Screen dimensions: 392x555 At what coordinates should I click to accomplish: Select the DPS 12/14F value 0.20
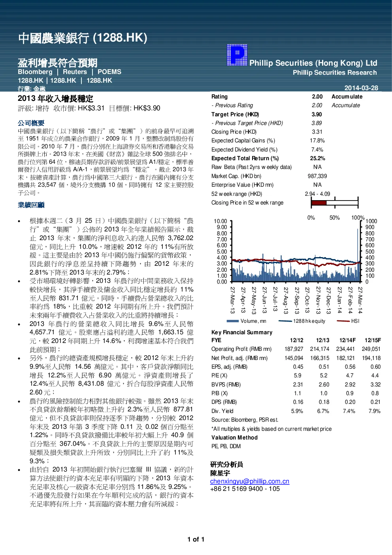pos(350,402)
